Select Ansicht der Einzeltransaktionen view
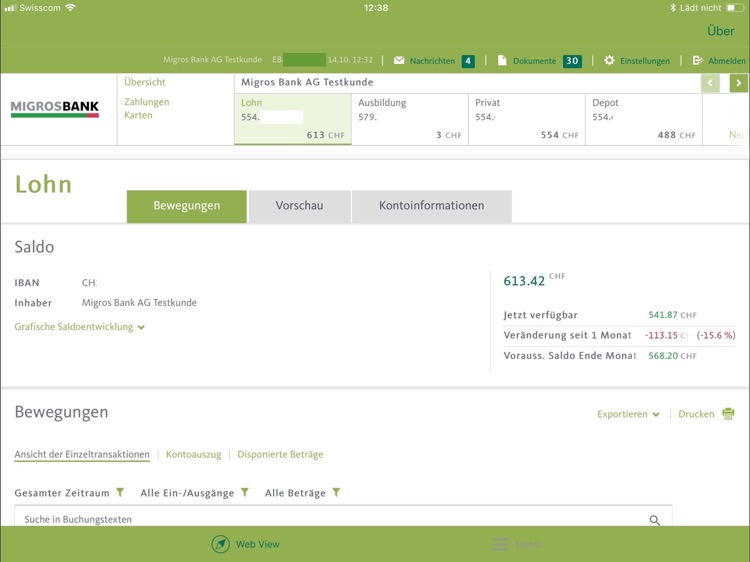 point(82,454)
